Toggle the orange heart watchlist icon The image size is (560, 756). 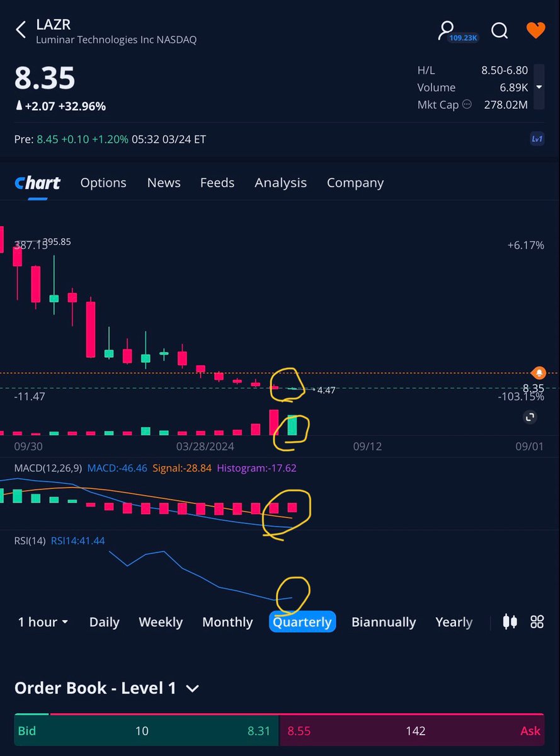point(535,30)
